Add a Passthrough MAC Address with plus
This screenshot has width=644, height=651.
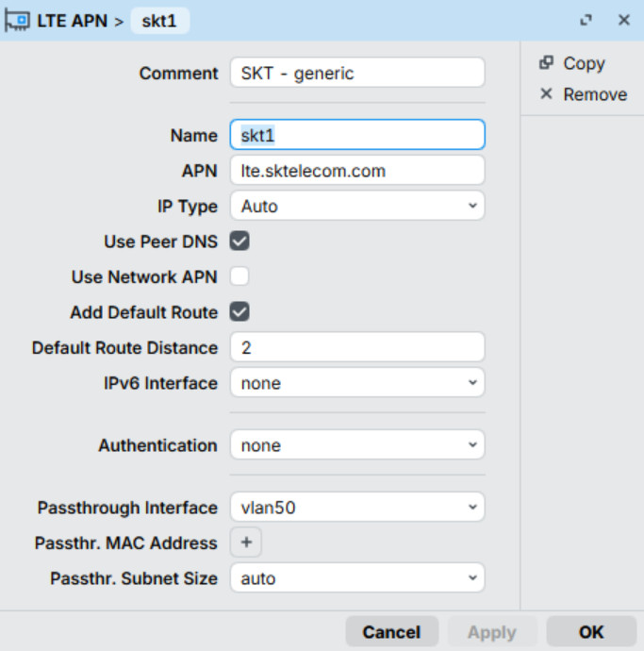point(246,542)
